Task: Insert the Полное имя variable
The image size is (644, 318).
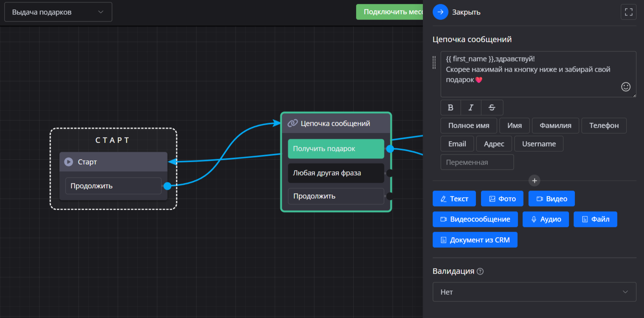Action: 468,125
